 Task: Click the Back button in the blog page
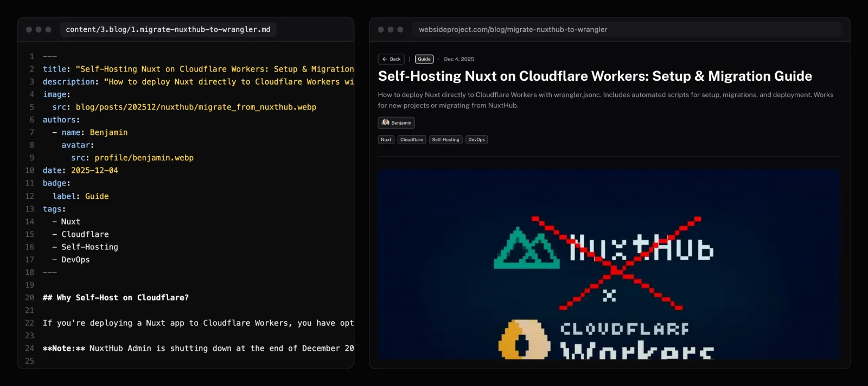[391, 59]
